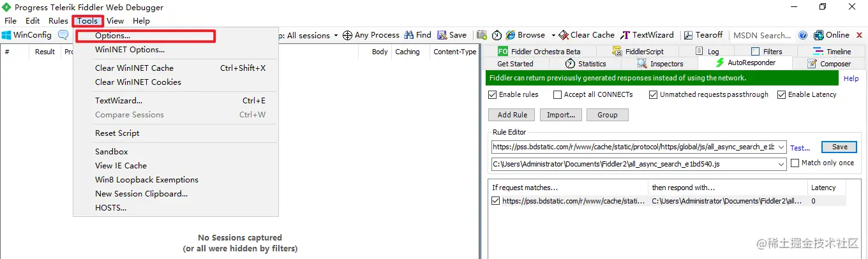Select View IE Cache menu entry
The height and width of the screenshot is (259, 868).
[x=121, y=165]
